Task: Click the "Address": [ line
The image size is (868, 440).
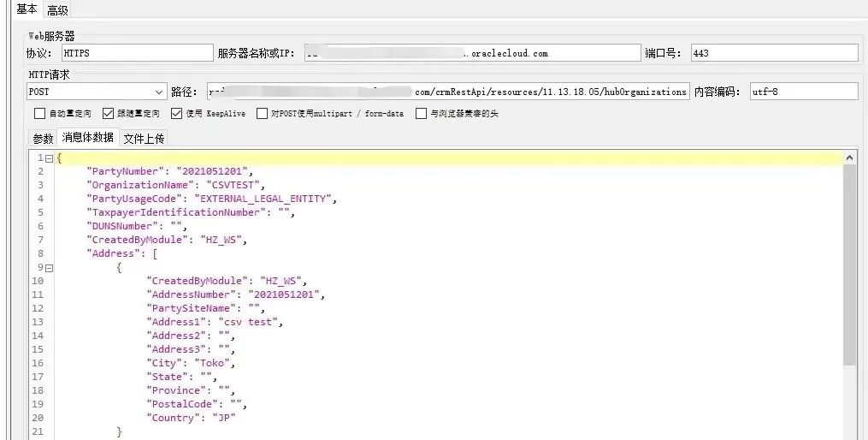Action: [x=121, y=253]
